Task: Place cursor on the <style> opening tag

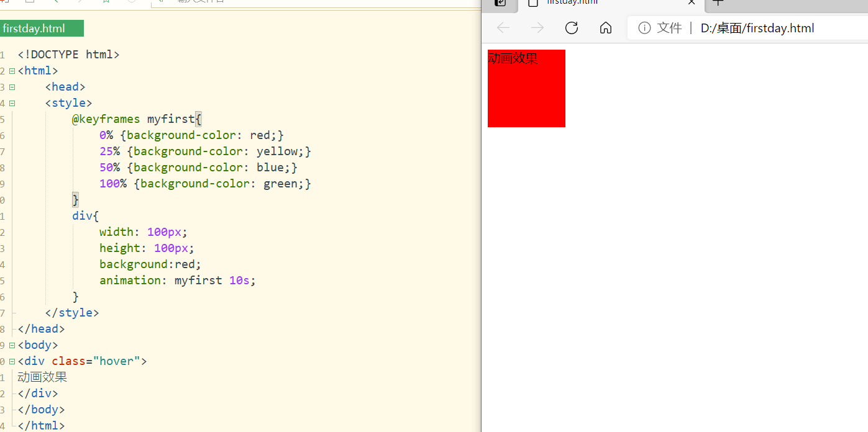Action: pos(68,103)
